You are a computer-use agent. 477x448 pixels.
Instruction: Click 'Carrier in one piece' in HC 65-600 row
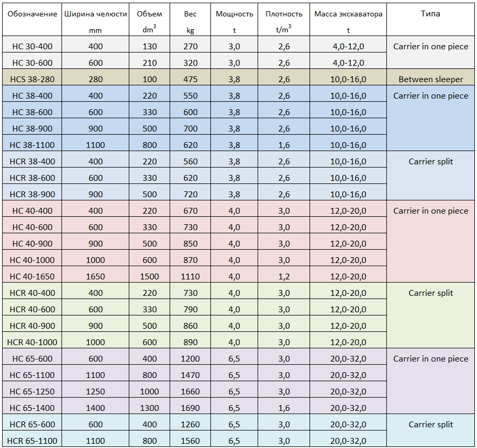point(431,358)
